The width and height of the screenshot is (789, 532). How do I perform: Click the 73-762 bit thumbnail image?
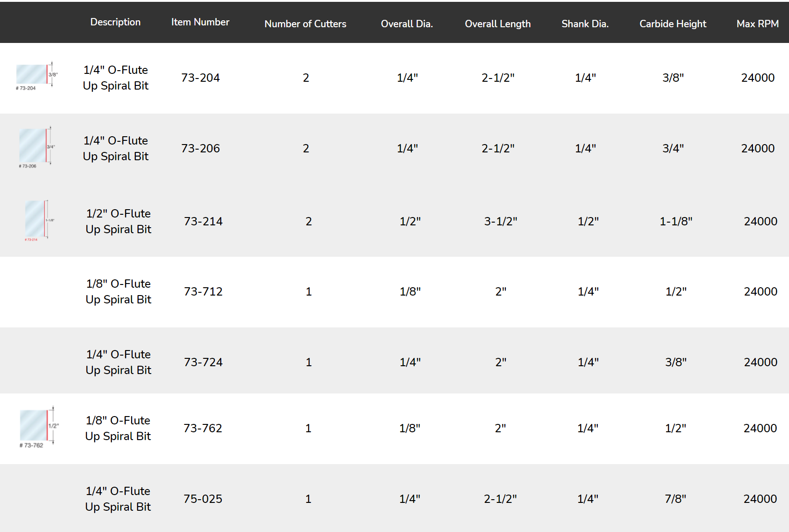(x=39, y=427)
